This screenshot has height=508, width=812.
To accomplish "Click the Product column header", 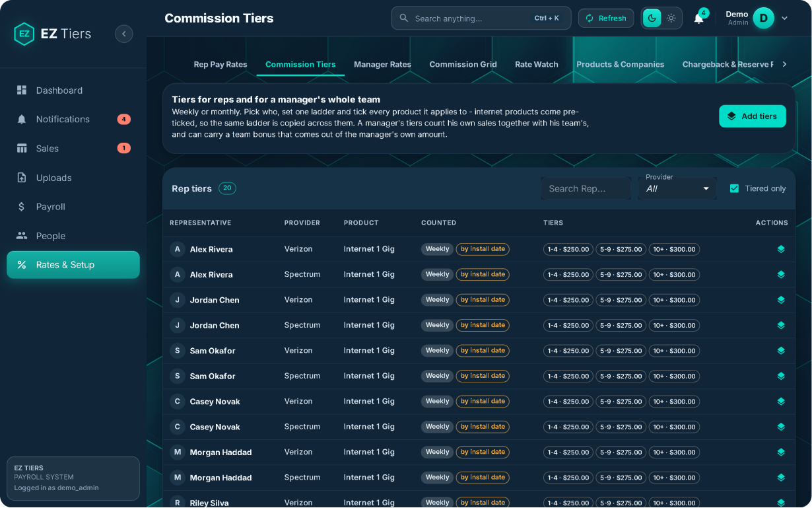I will (361, 223).
